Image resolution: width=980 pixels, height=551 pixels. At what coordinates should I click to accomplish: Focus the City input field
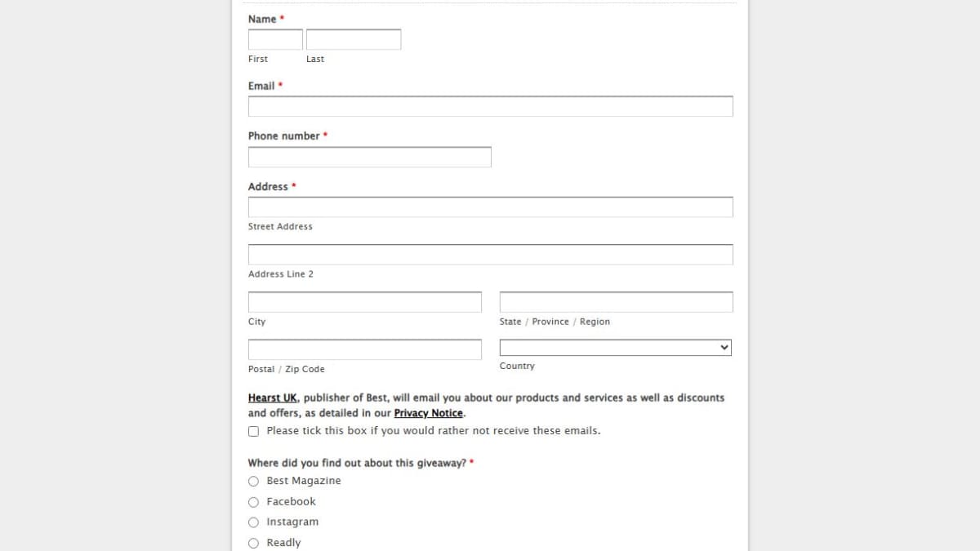point(365,302)
